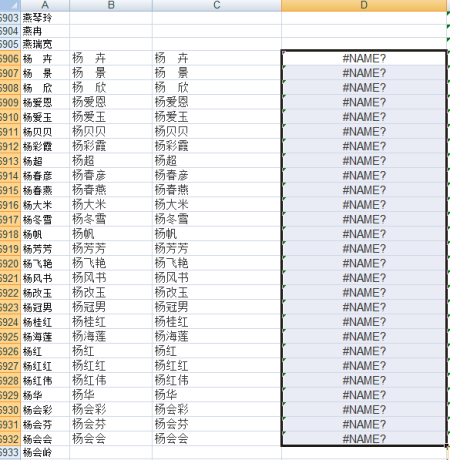Select row header 6920

point(10,263)
